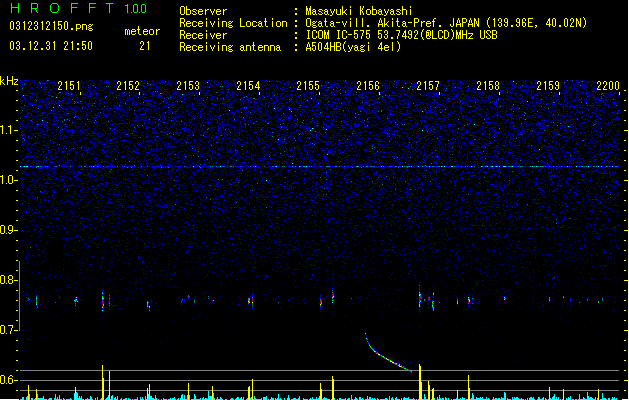Viewport: 629px width, 400px height.
Task: Click the kHz axis unit label
Action: click(x=9, y=81)
